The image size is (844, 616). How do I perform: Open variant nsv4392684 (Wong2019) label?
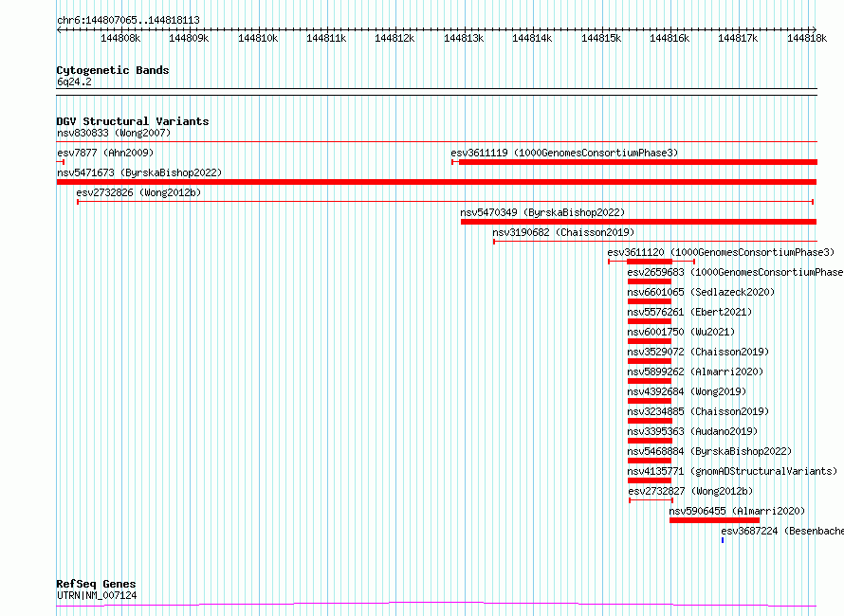(x=687, y=391)
